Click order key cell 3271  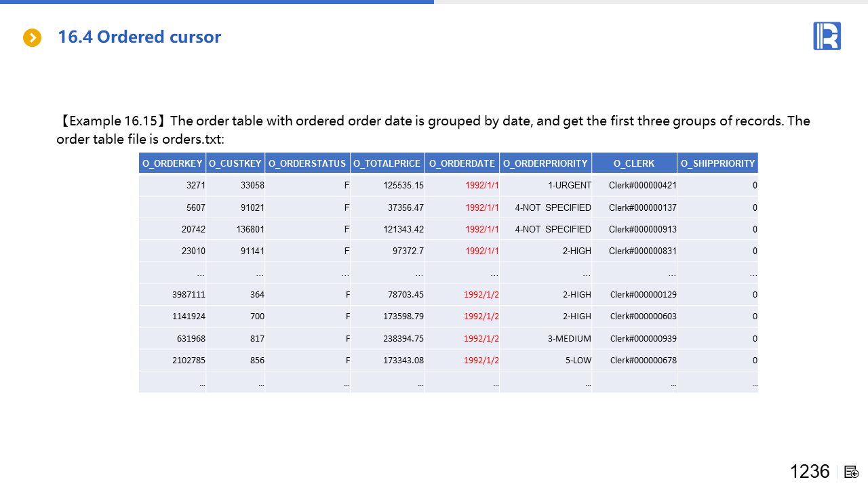tap(195, 185)
